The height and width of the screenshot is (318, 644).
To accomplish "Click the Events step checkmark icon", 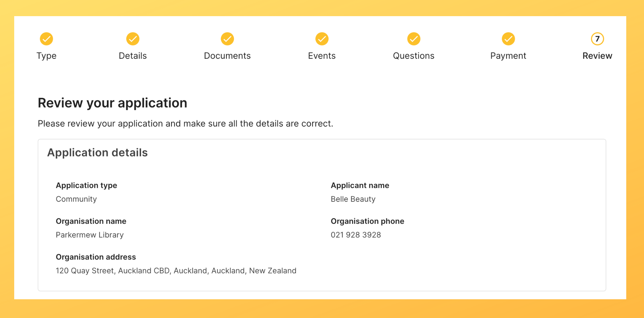I will click(x=322, y=39).
